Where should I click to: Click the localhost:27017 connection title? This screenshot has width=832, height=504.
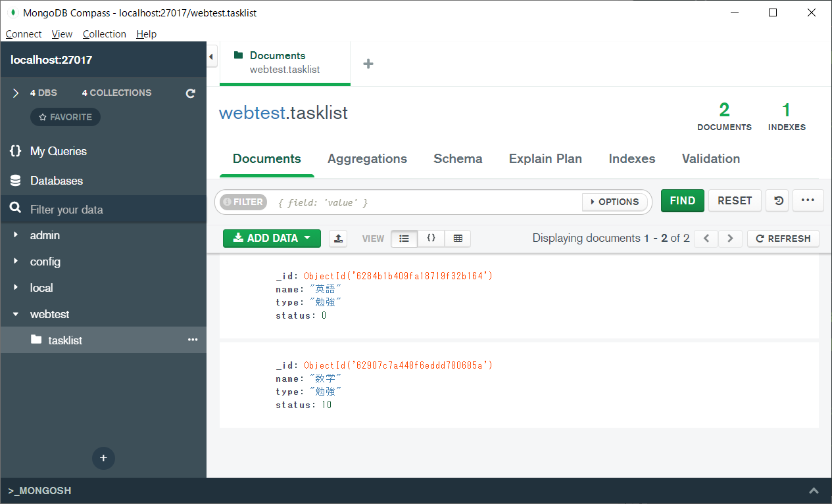coord(51,60)
